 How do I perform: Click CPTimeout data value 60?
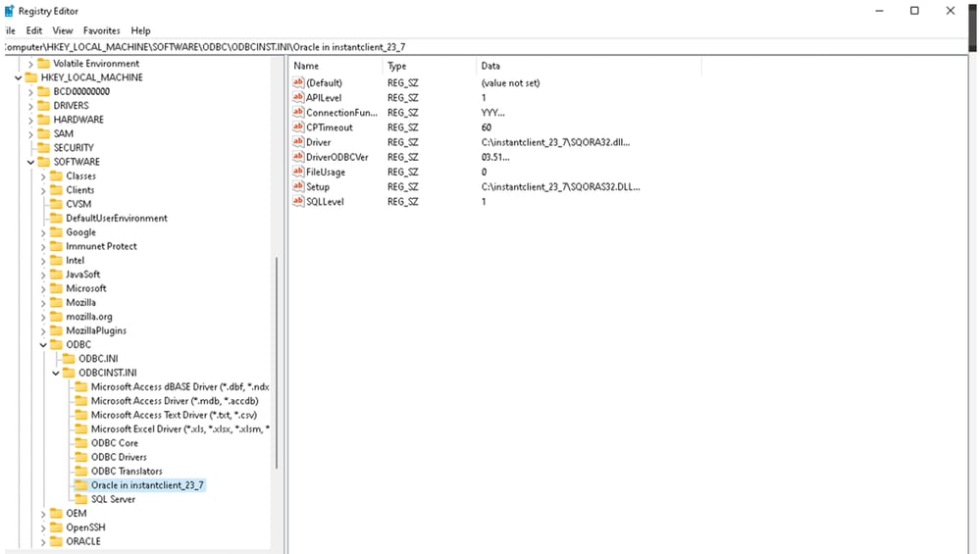[487, 126]
